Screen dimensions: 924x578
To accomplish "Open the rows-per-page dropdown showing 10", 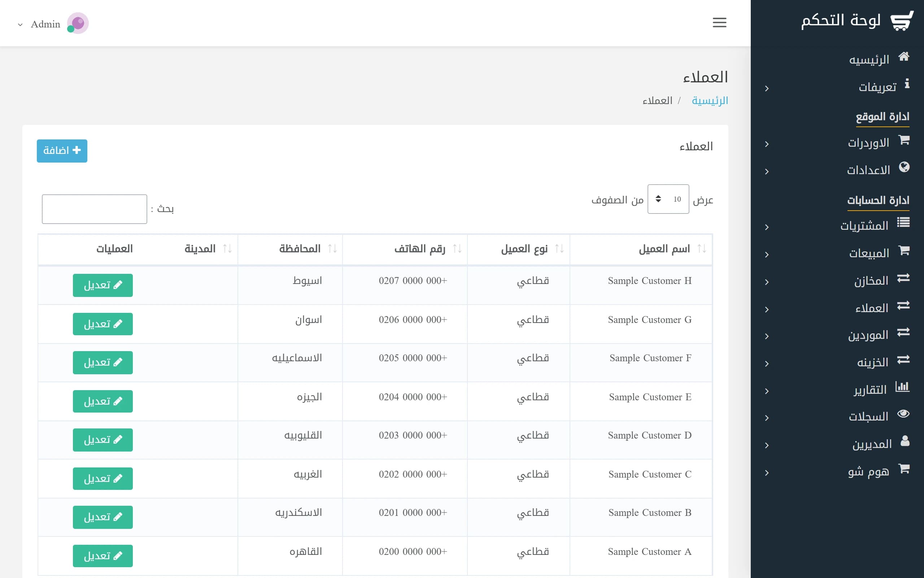I will point(668,199).
